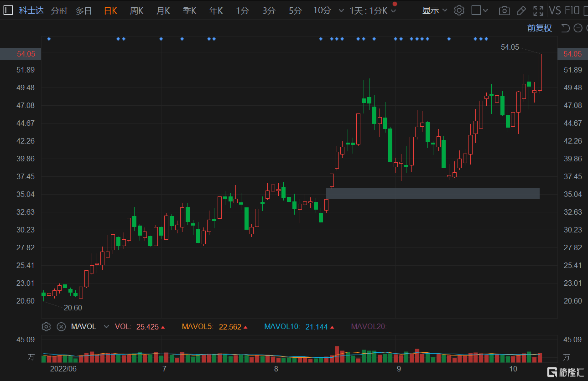The height and width of the screenshot is (381, 588).
Task: Select the pencil drawing tool
Action: pyautogui.click(x=521, y=10)
